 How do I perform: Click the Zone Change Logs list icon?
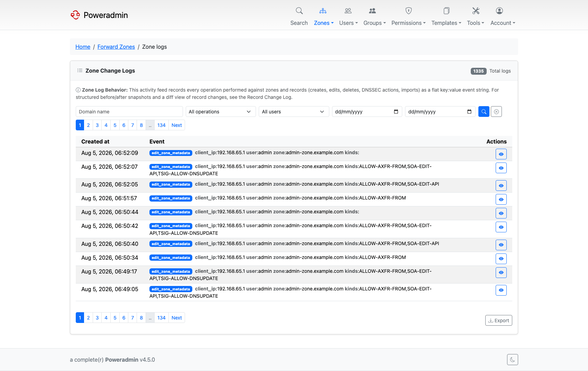click(x=80, y=71)
